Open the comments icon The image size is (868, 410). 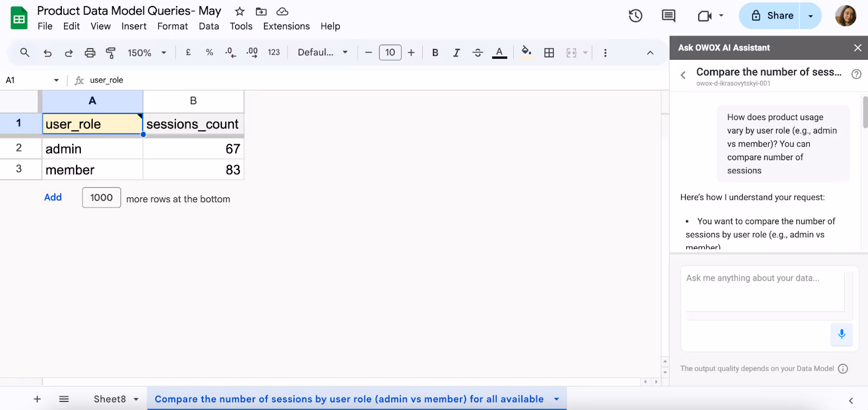pos(669,16)
